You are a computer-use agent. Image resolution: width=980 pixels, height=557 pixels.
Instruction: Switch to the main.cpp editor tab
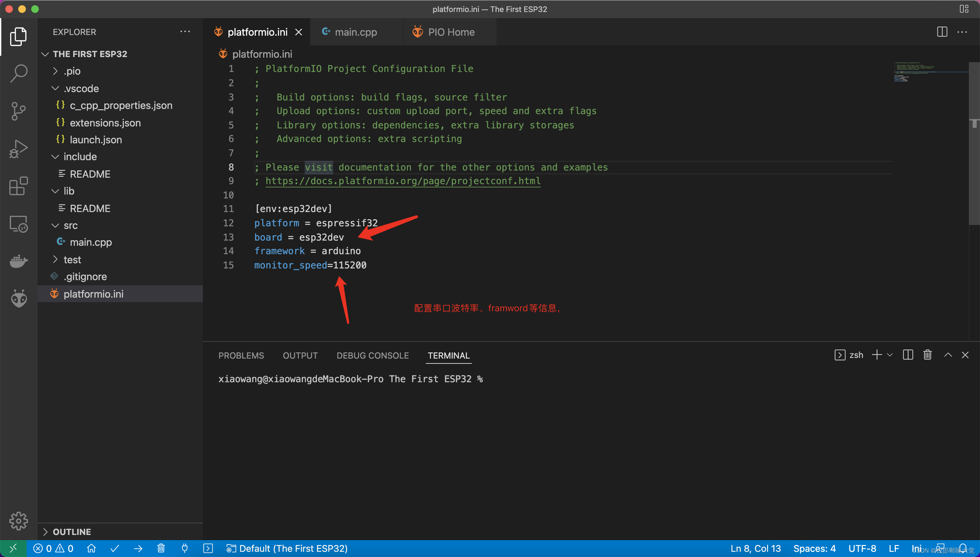pos(355,32)
